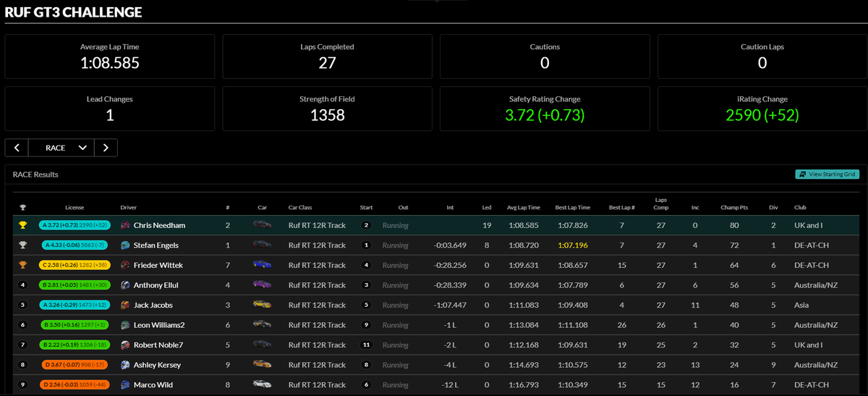Screen dimensions: 868x396
Task: Click start position badge 11 for Robert Noble7
Action: tap(367, 345)
